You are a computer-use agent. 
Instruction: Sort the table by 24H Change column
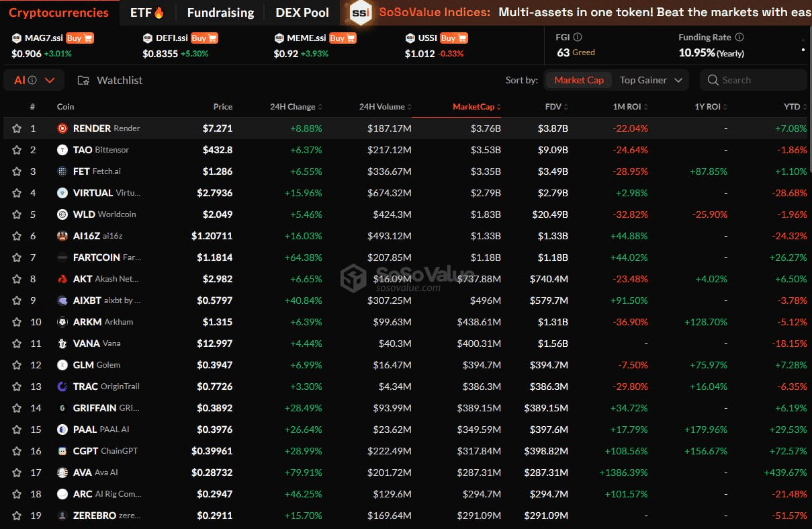296,107
